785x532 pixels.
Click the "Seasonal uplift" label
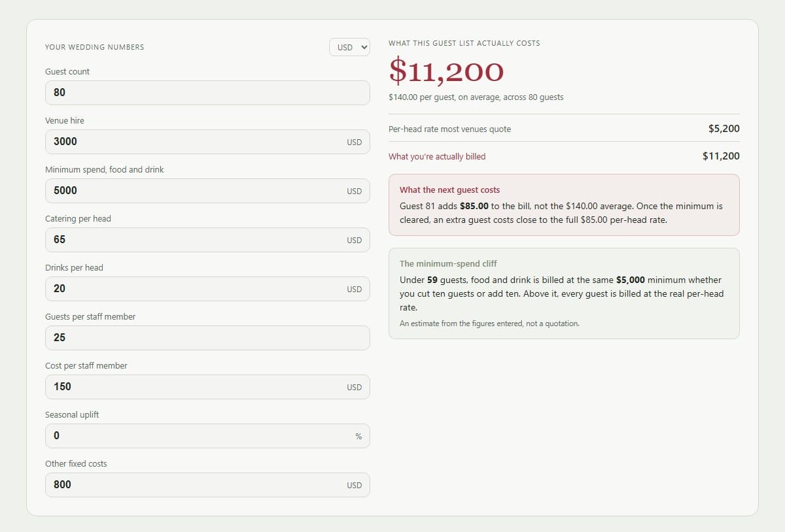click(72, 415)
